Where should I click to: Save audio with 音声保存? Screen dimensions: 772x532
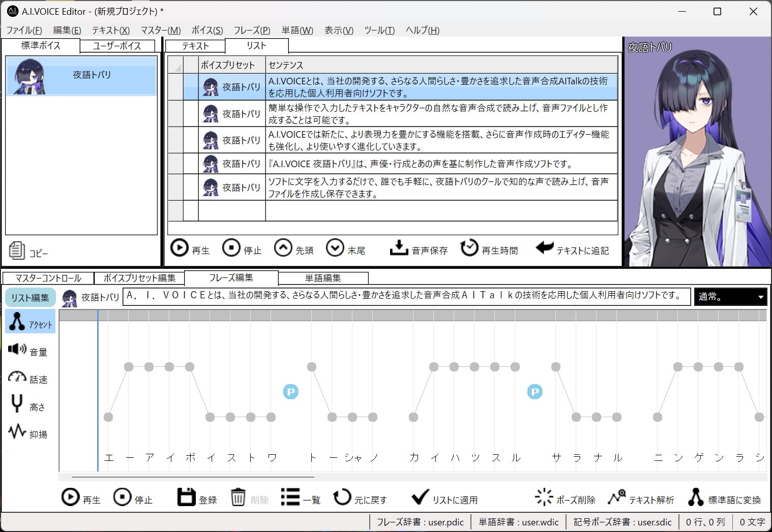[x=419, y=248]
